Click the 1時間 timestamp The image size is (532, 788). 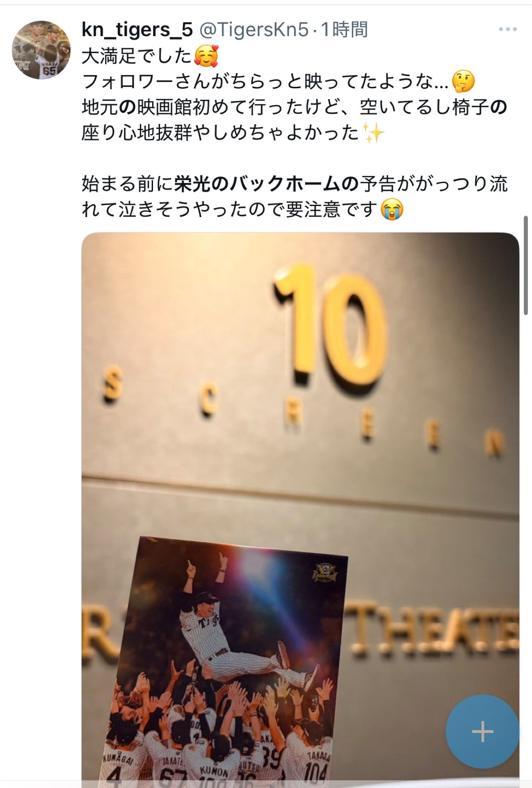click(x=344, y=29)
